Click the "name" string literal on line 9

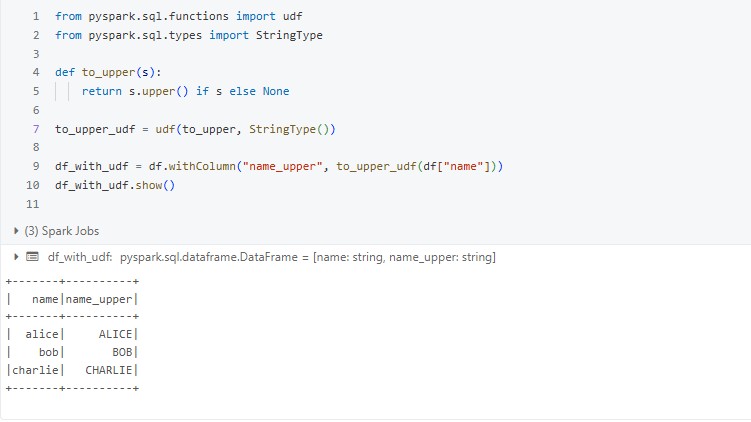pos(463,166)
